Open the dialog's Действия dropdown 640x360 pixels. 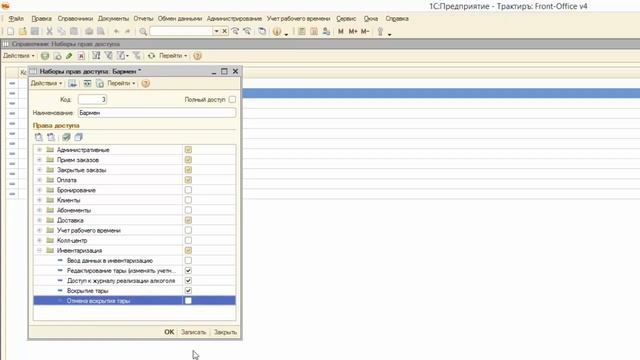click(x=47, y=83)
